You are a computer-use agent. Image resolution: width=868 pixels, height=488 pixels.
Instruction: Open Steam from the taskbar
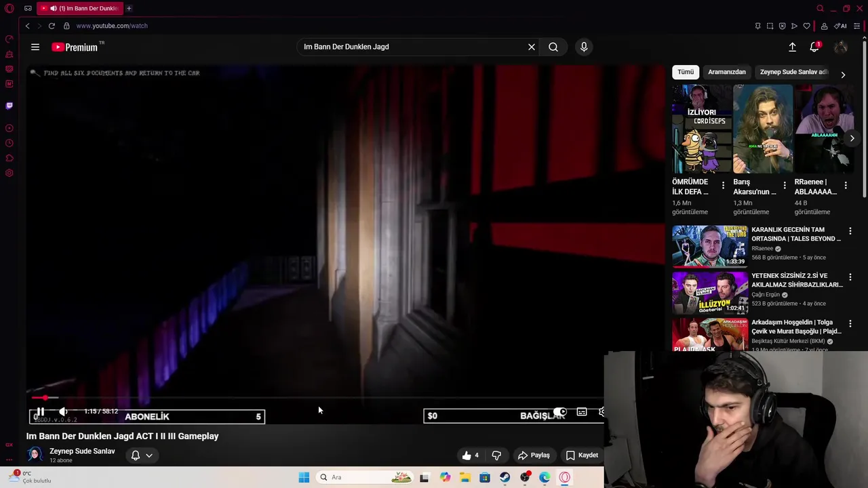(505, 477)
